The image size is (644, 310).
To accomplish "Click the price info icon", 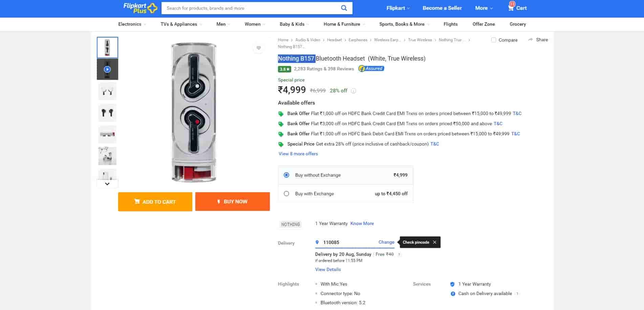I will click(x=353, y=91).
